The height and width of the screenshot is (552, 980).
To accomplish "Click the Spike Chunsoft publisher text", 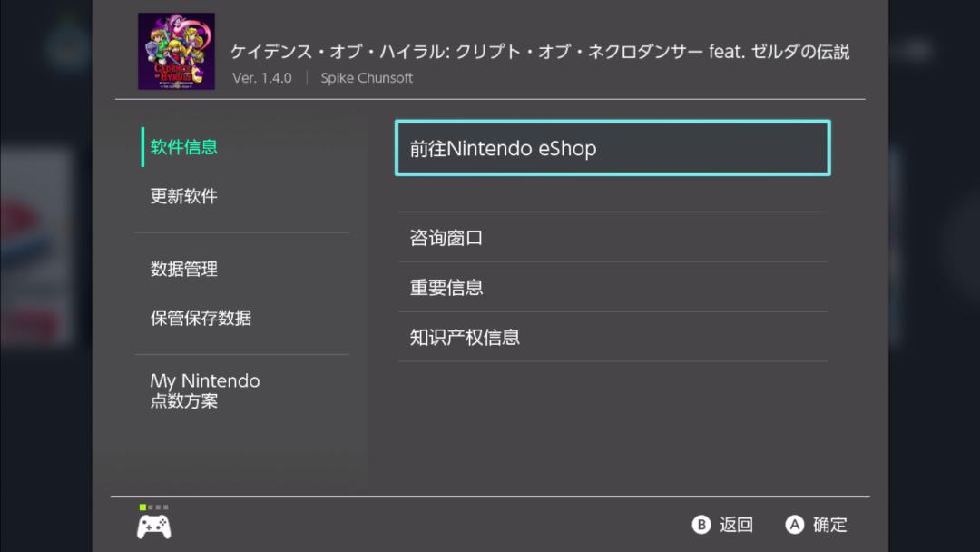I will point(366,78).
